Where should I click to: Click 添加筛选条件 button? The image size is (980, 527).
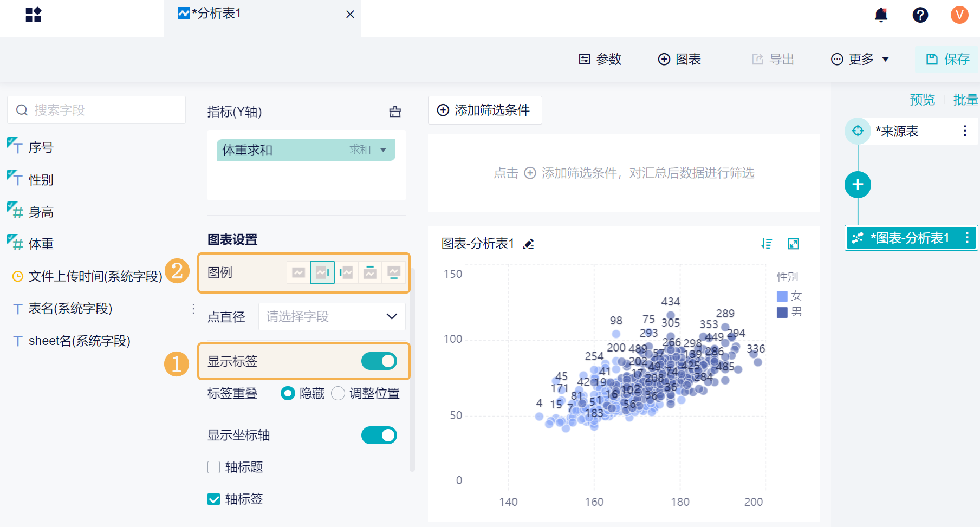485,110
